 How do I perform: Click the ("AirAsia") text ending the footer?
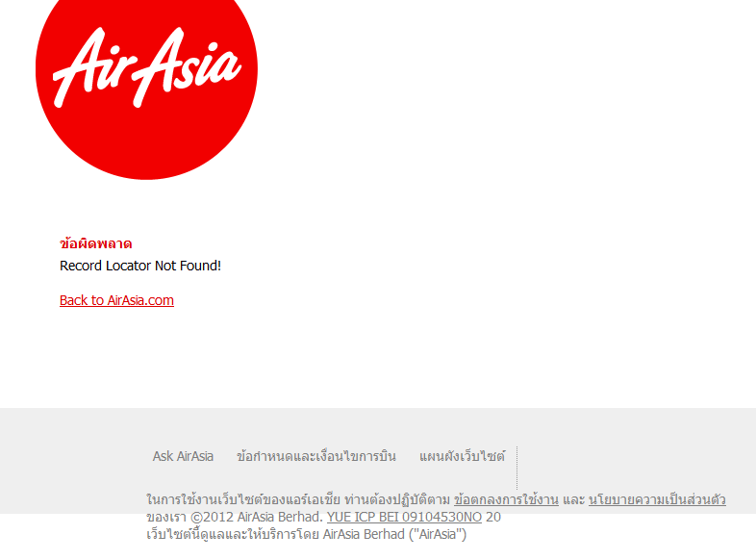tap(438, 534)
